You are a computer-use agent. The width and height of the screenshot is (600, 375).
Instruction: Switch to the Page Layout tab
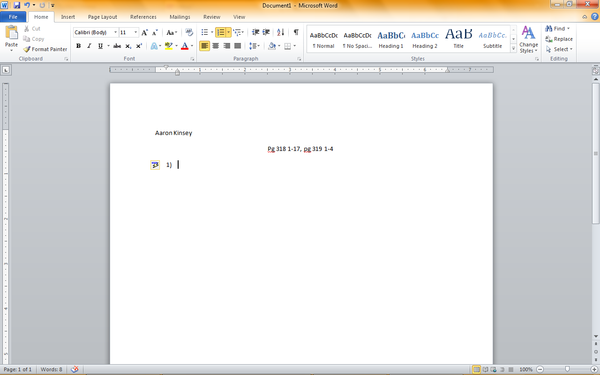coord(103,17)
